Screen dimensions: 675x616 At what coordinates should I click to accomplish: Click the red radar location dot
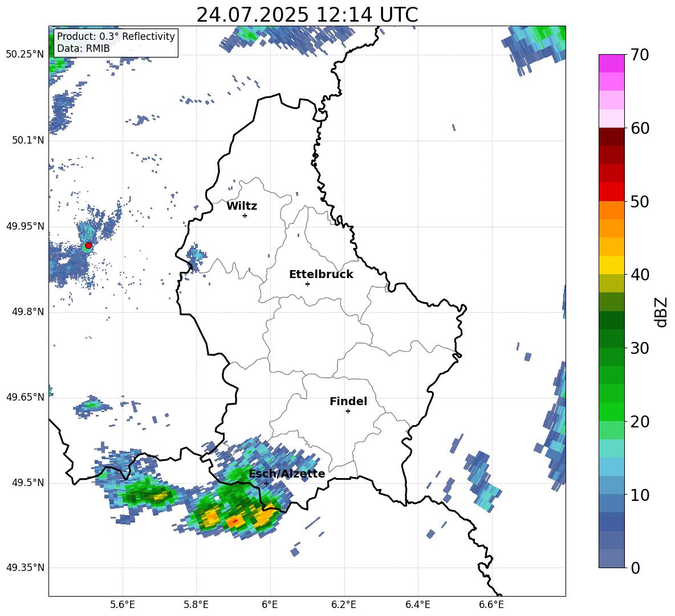(88, 246)
